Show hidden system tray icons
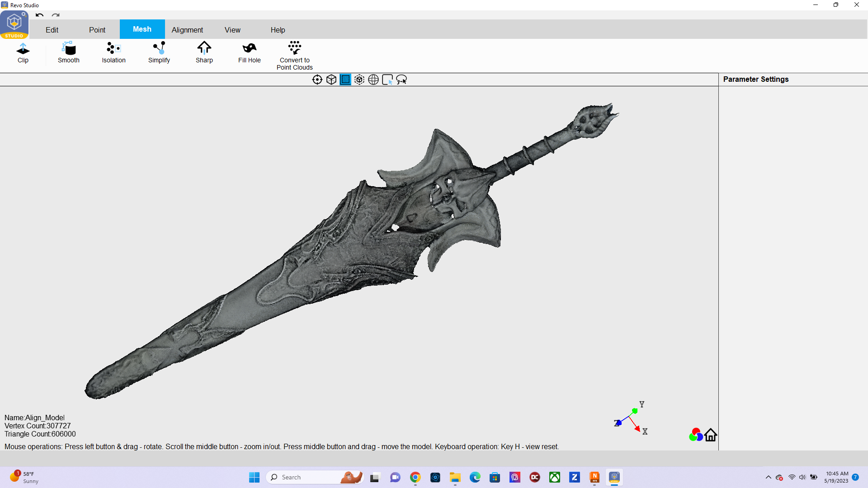 [x=769, y=477]
